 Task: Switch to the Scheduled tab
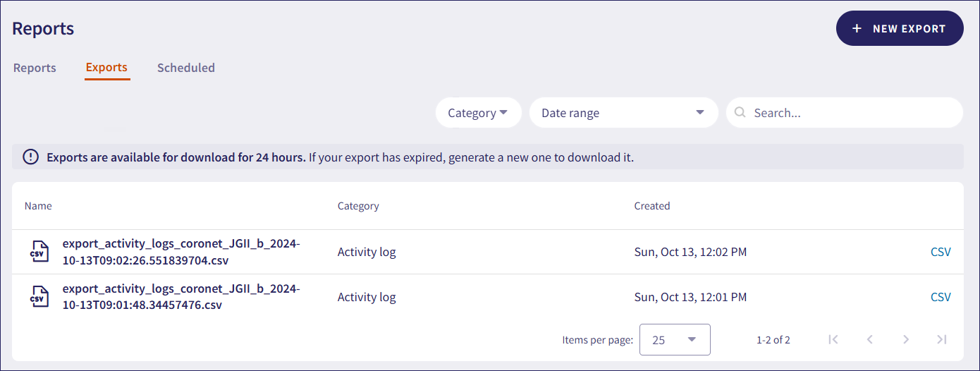pyautogui.click(x=186, y=68)
